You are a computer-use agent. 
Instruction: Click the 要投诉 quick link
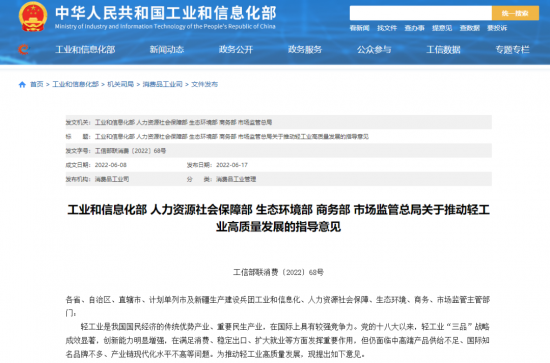[x=497, y=28]
